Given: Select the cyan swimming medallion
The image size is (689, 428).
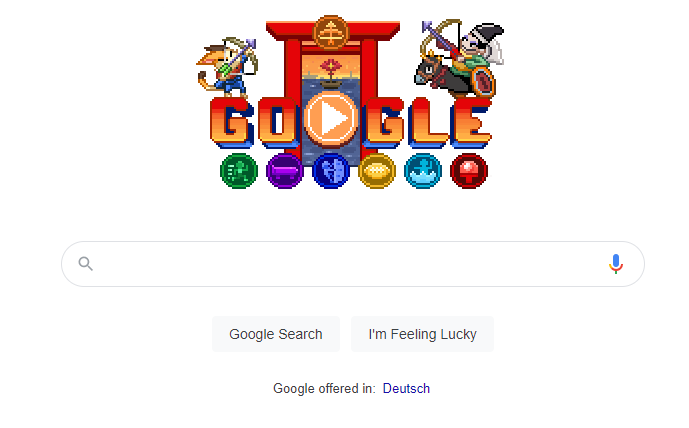Looking at the screenshot, I should click(423, 171).
